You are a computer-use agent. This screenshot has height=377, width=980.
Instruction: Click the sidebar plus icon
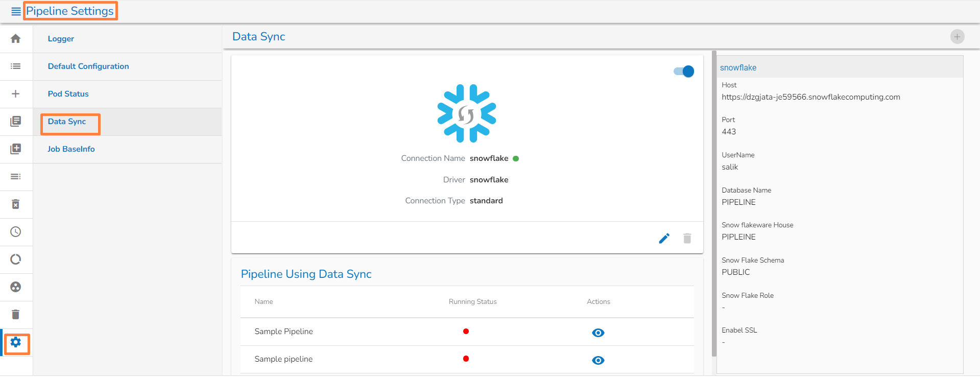tap(16, 94)
